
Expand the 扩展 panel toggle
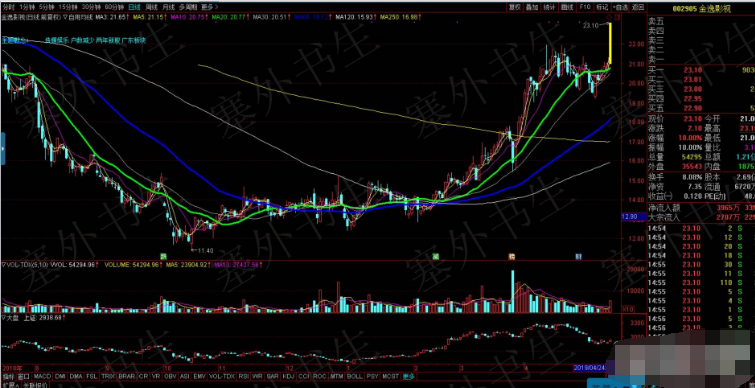pos(10,385)
